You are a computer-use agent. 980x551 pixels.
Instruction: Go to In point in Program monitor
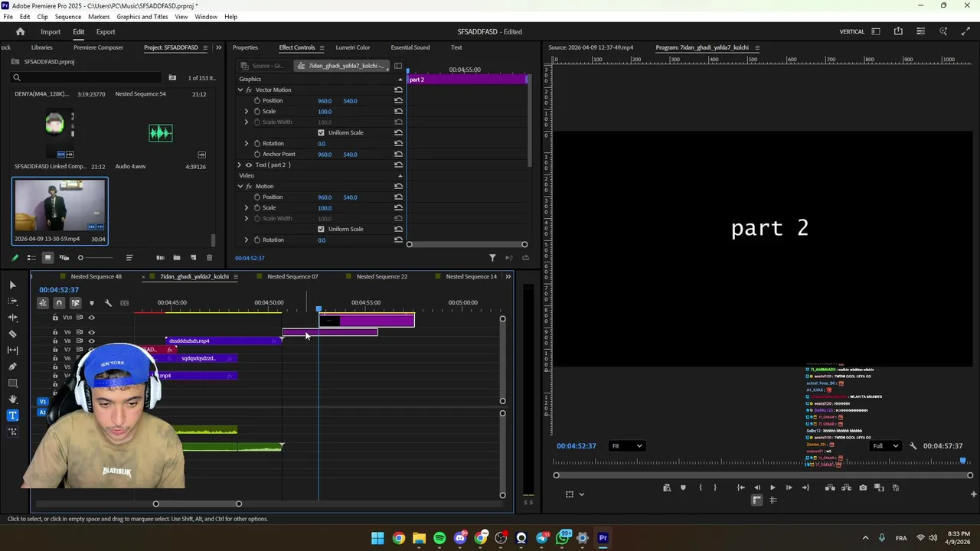point(740,487)
